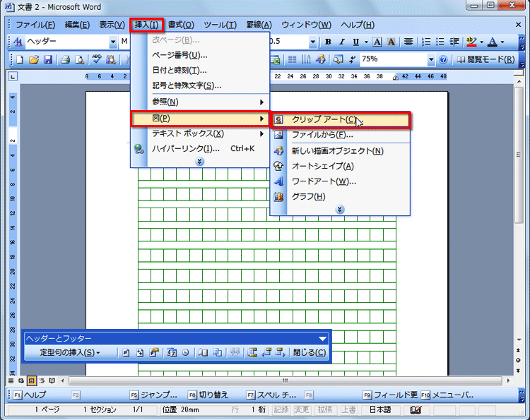Viewport: 530px width, 420px height.
Task: Switch between header and footer icon
Action: [x=252, y=353]
